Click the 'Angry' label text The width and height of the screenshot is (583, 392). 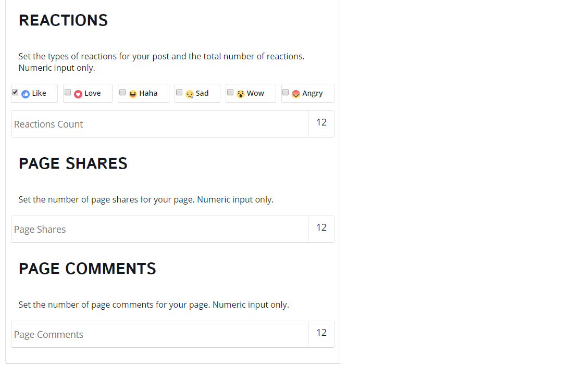[x=312, y=94]
